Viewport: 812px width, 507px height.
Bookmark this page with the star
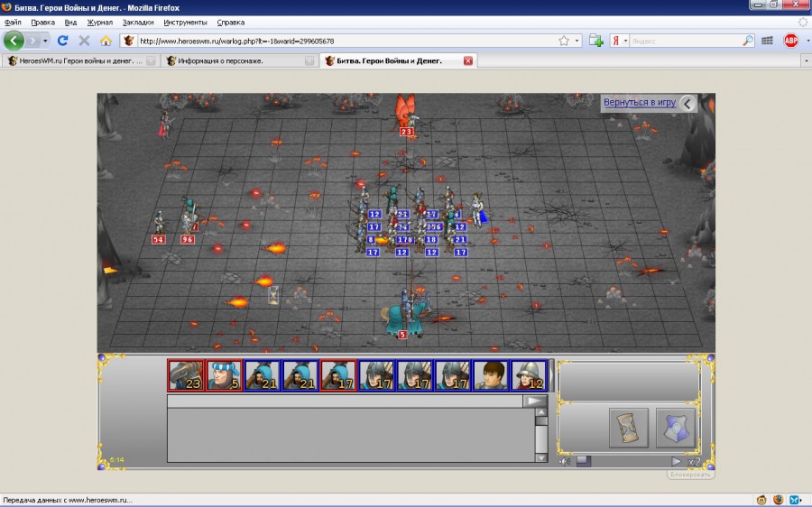tap(564, 41)
